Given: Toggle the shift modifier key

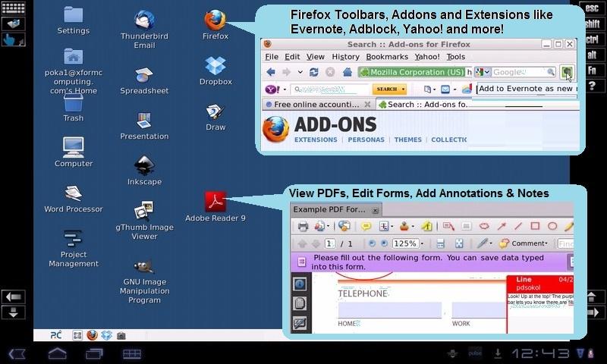Looking at the screenshot, I should pyautogui.click(x=592, y=24).
